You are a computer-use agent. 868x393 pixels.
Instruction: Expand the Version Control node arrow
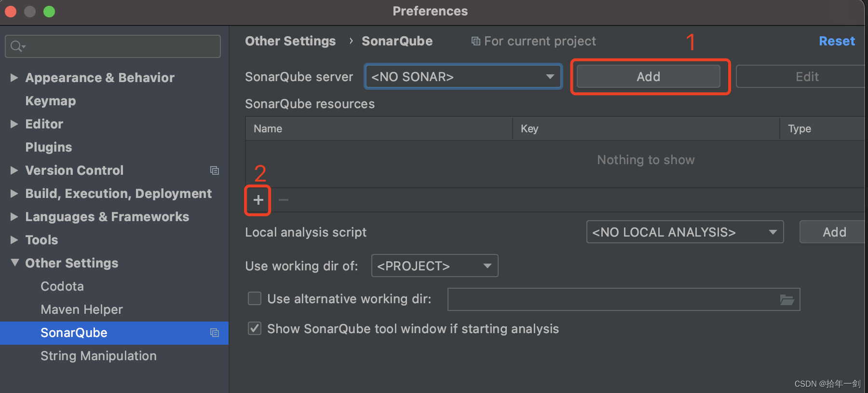[x=14, y=170]
